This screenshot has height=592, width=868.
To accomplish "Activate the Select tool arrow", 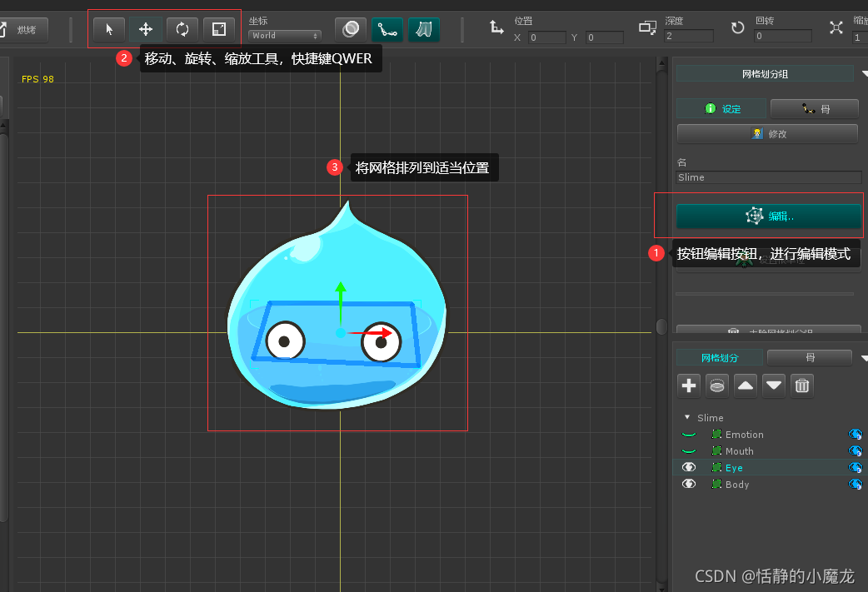I will click(109, 29).
